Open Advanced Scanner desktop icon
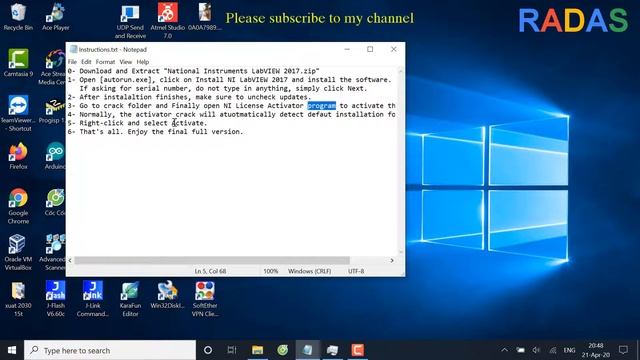Screen dimensions: 640x360 pyautogui.click(x=53, y=252)
